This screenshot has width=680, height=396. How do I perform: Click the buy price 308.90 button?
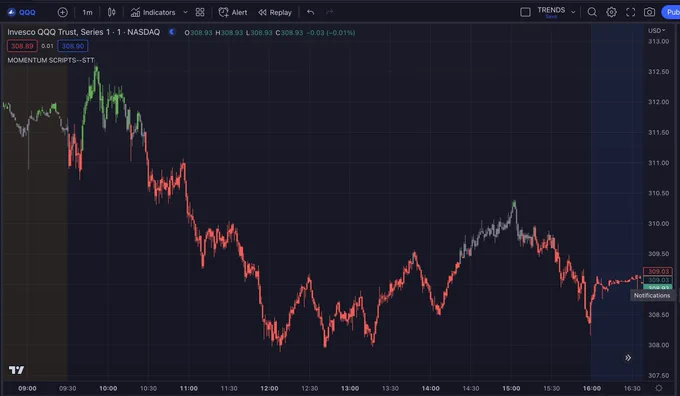(x=73, y=46)
